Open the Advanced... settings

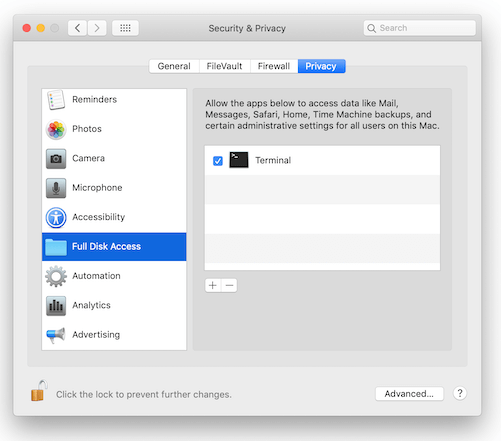click(409, 394)
